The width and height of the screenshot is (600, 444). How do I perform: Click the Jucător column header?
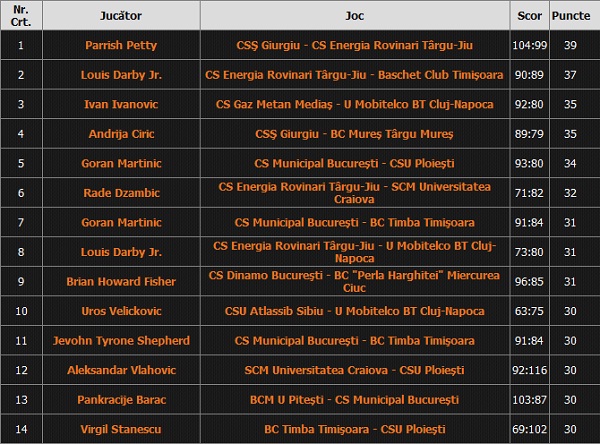[121, 17]
